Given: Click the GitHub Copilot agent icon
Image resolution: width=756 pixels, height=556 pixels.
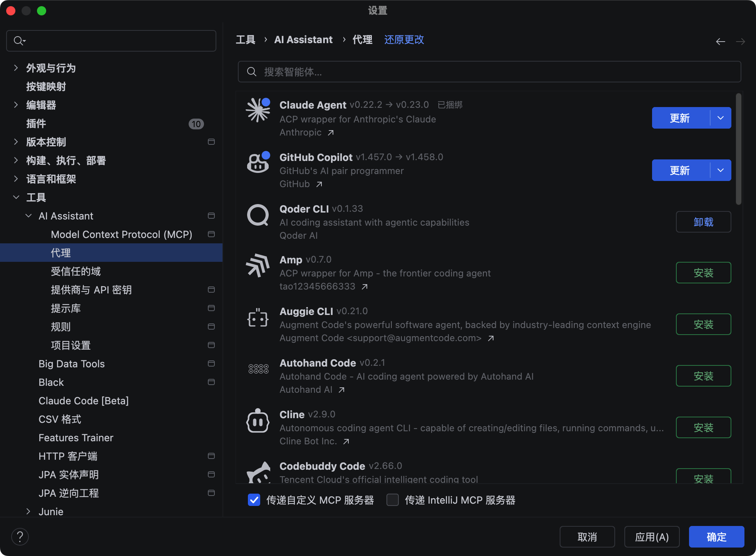Looking at the screenshot, I should pyautogui.click(x=258, y=163).
